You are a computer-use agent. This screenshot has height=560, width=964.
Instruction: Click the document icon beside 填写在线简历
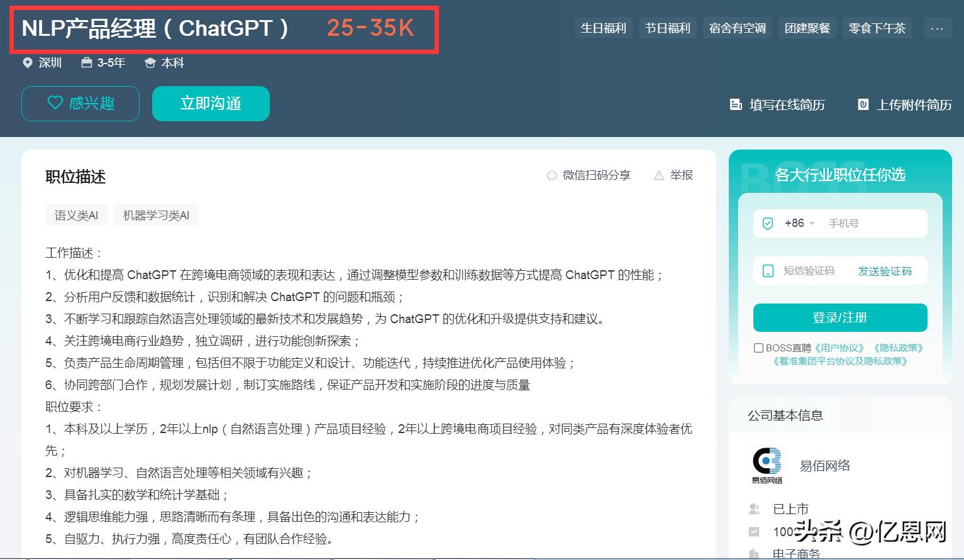pyautogui.click(x=736, y=104)
